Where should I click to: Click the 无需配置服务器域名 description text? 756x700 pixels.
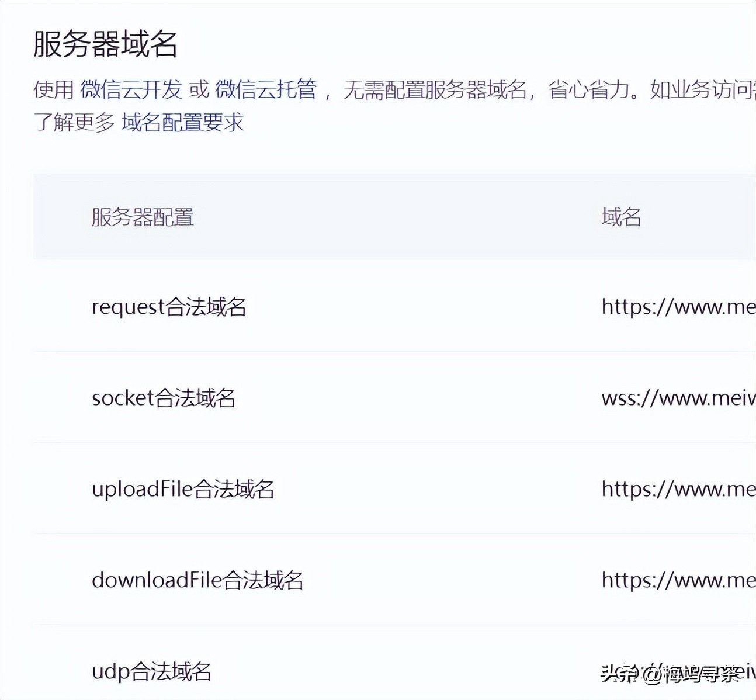[435, 89]
